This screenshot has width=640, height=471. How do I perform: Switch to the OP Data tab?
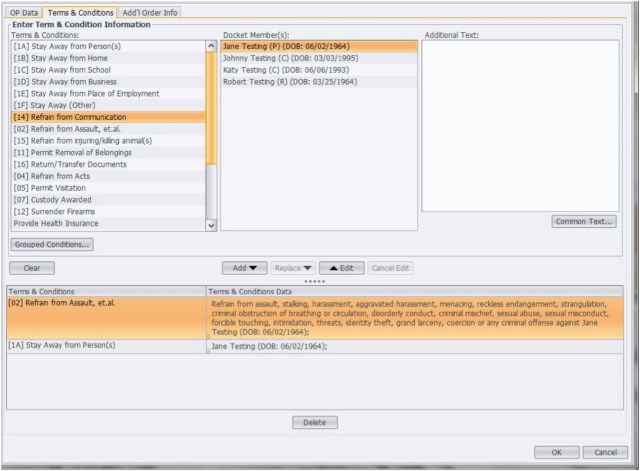click(x=24, y=12)
